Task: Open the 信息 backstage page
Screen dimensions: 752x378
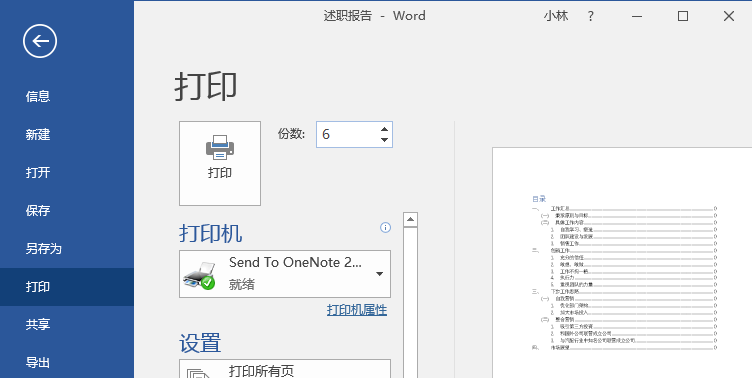Action: pos(38,96)
